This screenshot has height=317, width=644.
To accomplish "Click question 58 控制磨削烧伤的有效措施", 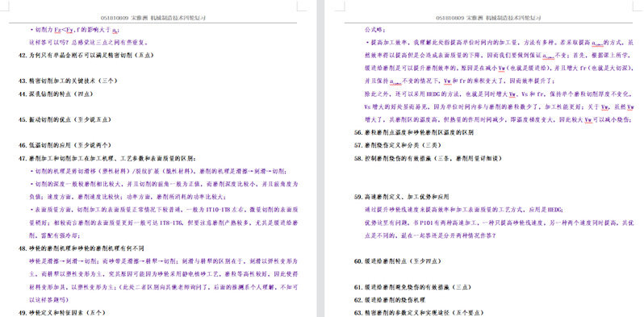I will 428,158.
